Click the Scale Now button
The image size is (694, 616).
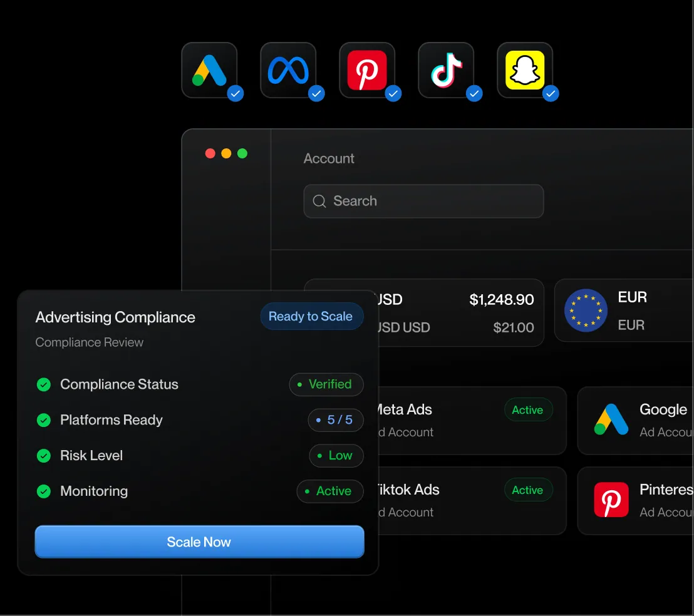(x=200, y=542)
